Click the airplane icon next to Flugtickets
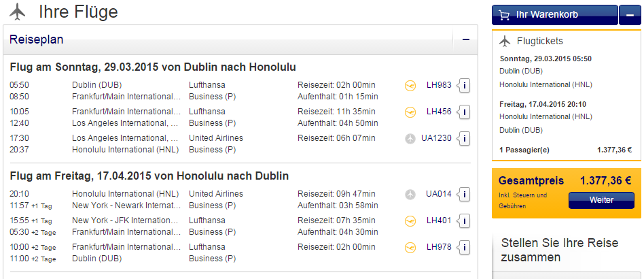This screenshot has width=644, height=279. click(x=505, y=41)
